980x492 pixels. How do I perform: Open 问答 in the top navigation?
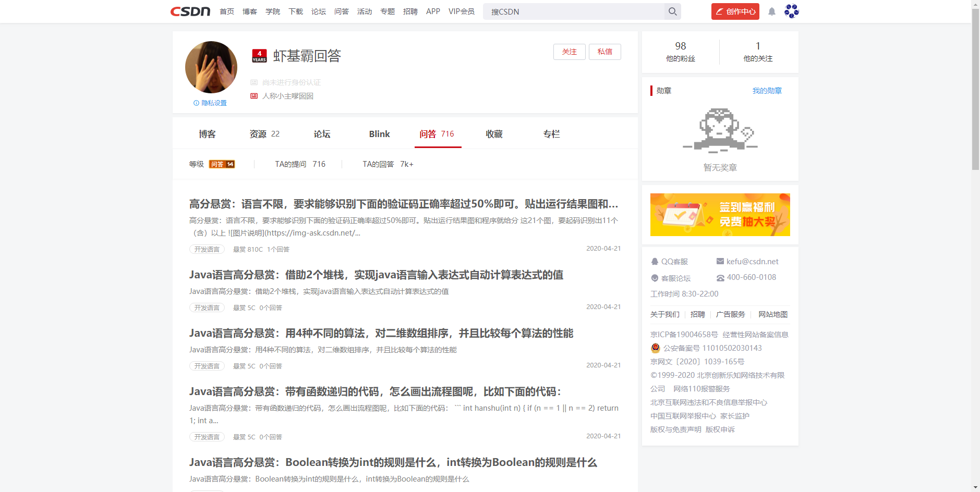tap(342, 11)
